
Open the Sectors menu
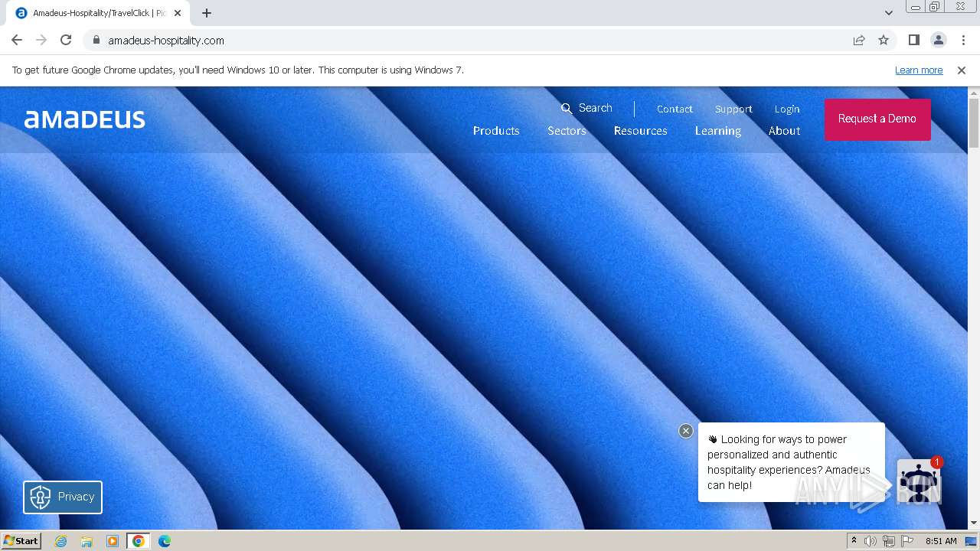(567, 131)
